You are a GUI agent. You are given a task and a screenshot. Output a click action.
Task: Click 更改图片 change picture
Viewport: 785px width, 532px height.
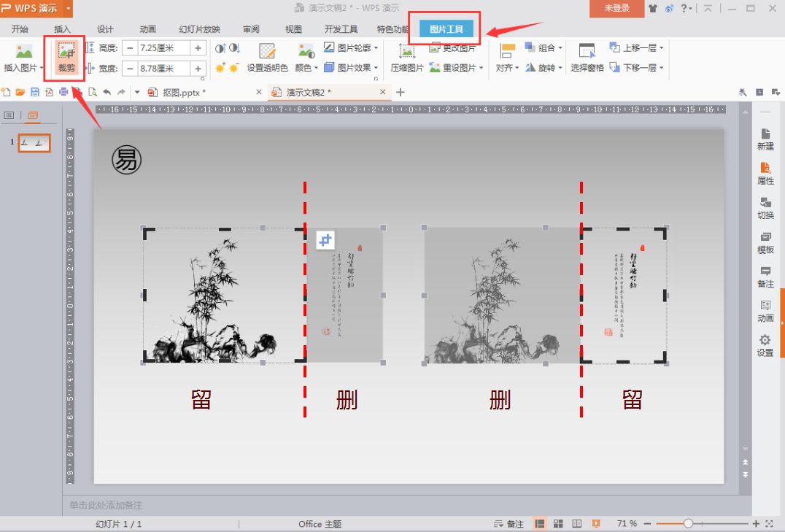452,49
